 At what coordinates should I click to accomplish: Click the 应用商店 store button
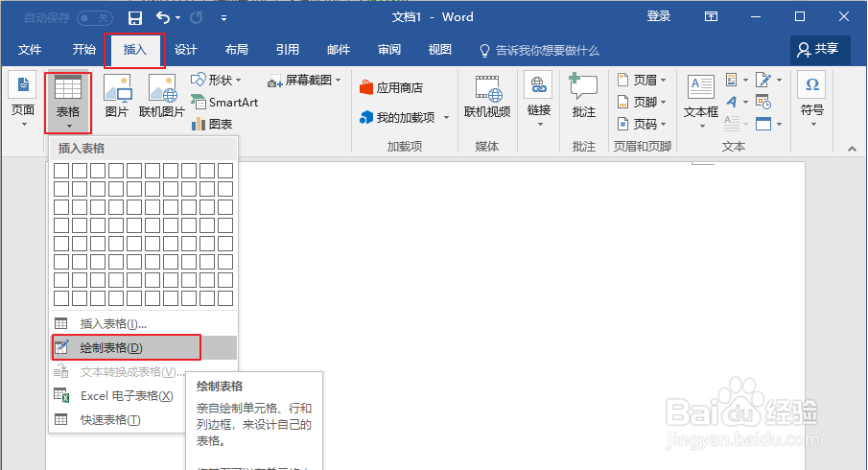pyautogui.click(x=391, y=87)
